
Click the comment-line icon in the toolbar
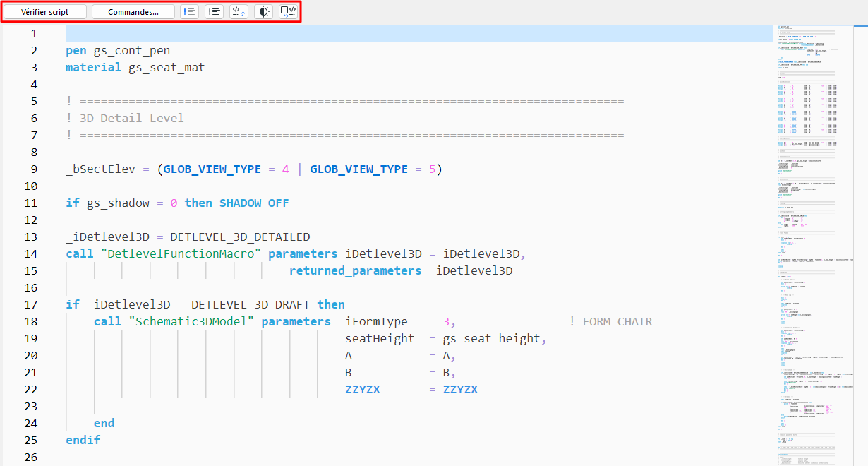coord(189,11)
